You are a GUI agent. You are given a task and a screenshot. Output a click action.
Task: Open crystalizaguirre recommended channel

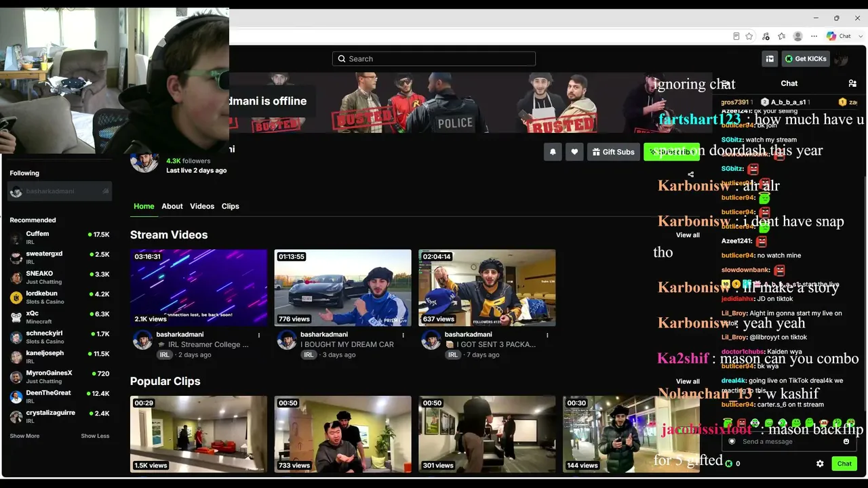coord(60,416)
